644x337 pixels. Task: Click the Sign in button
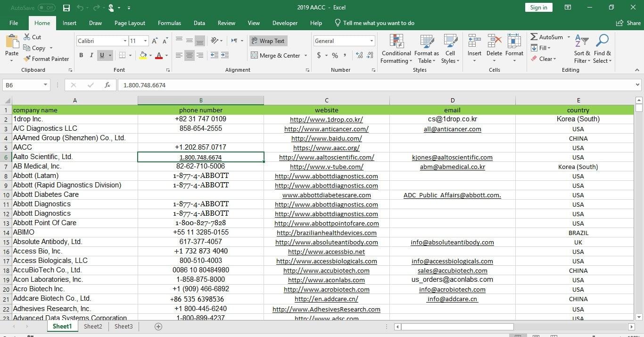[538, 7]
